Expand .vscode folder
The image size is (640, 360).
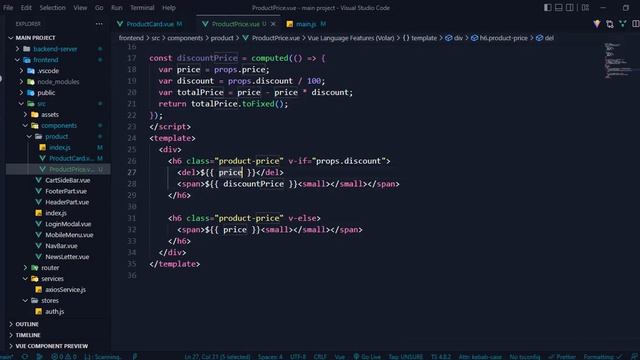[21, 71]
